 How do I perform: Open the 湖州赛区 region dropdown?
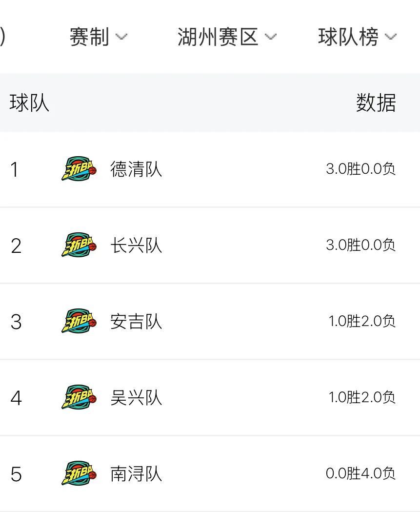pos(227,37)
